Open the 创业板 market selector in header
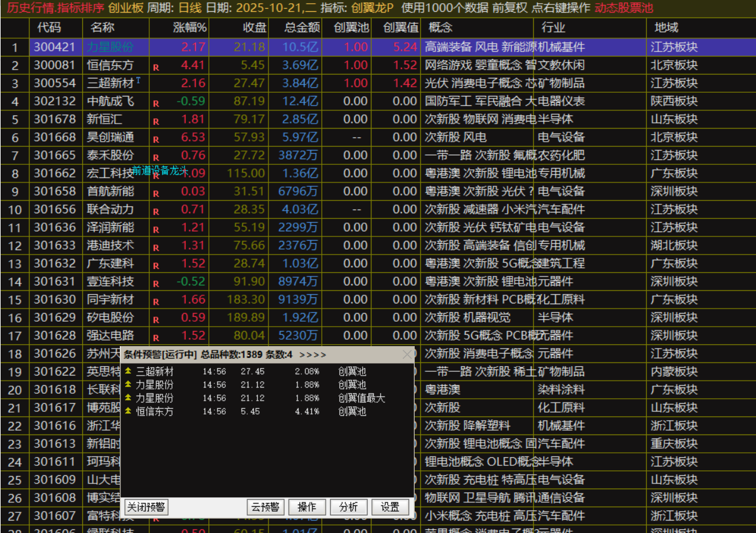This screenshot has width=756, height=533. pyautogui.click(x=125, y=9)
